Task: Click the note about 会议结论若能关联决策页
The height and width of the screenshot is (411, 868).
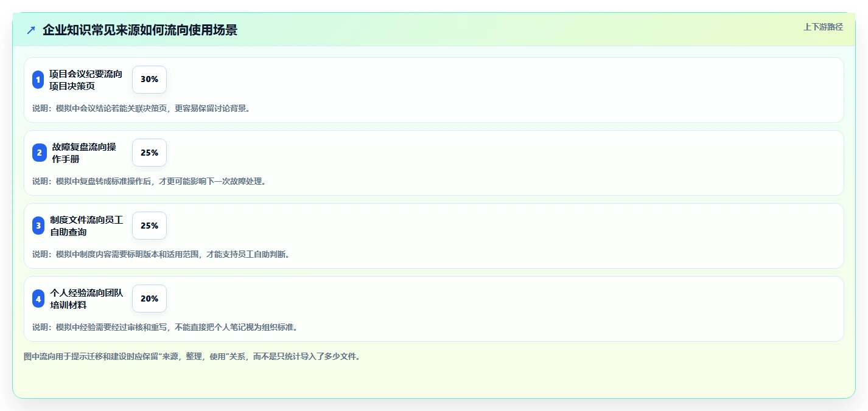Action: [x=141, y=108]
